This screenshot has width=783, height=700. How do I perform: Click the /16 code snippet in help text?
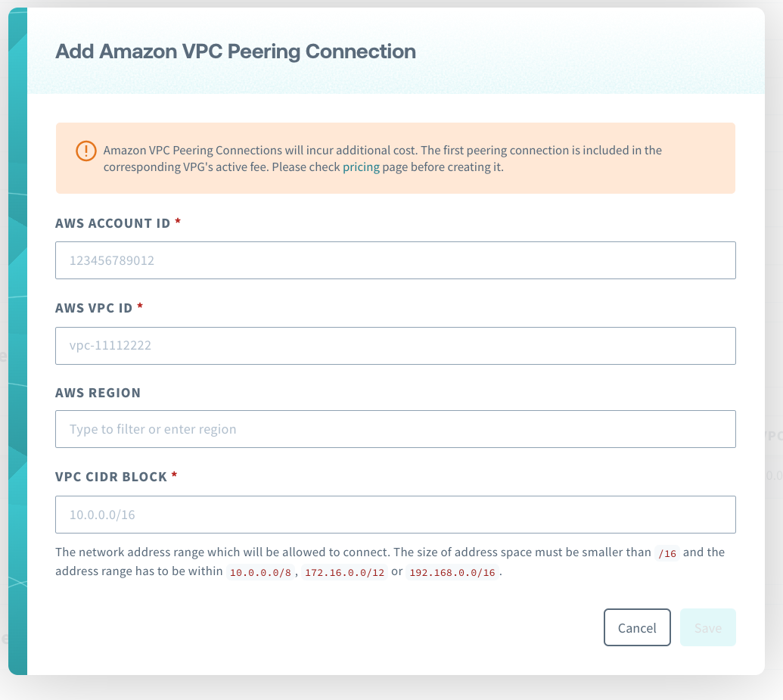click(666, 553)
